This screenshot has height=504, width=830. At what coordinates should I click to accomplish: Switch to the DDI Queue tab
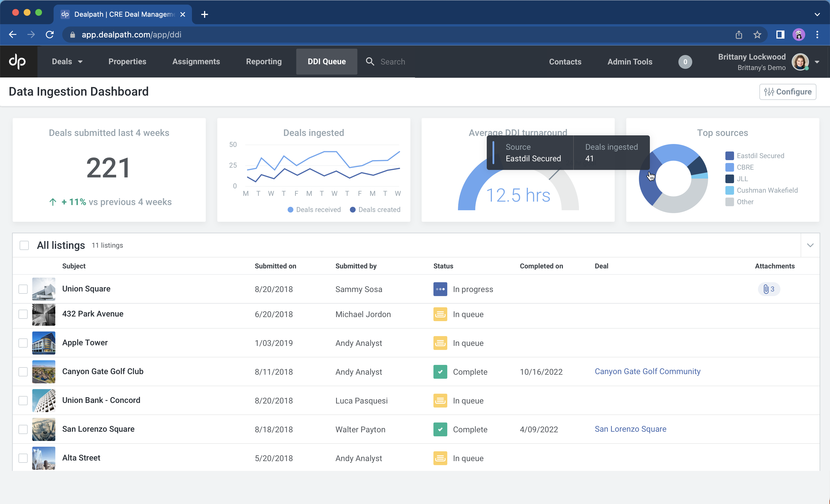(x=326, y=62)
